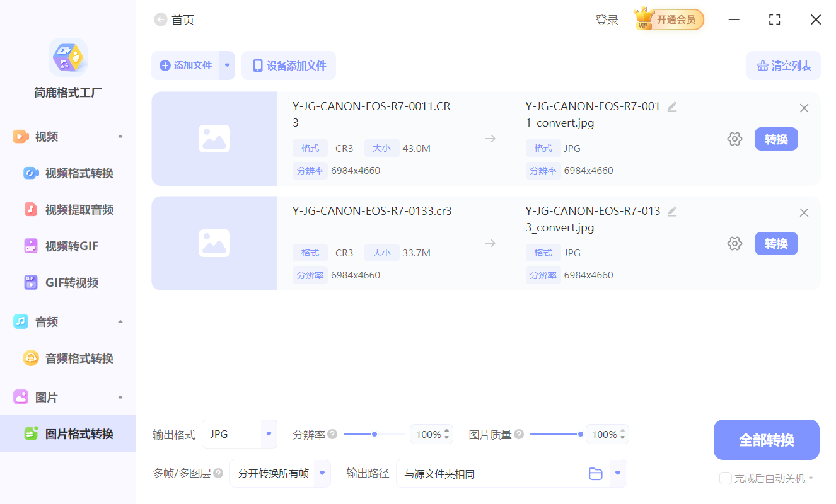Collapse the 音频 sidebar section
This screenshot has height=504, width=836.
[x=120, y=322]
